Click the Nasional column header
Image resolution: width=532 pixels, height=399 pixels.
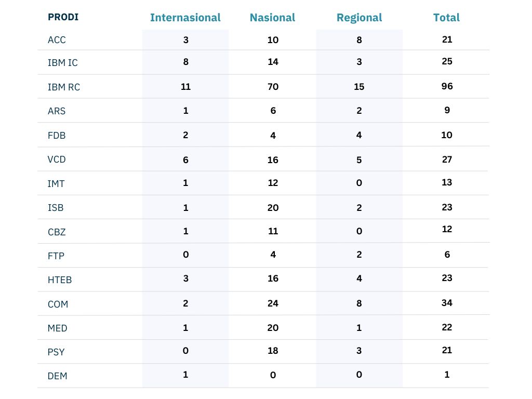pos(272,18)
